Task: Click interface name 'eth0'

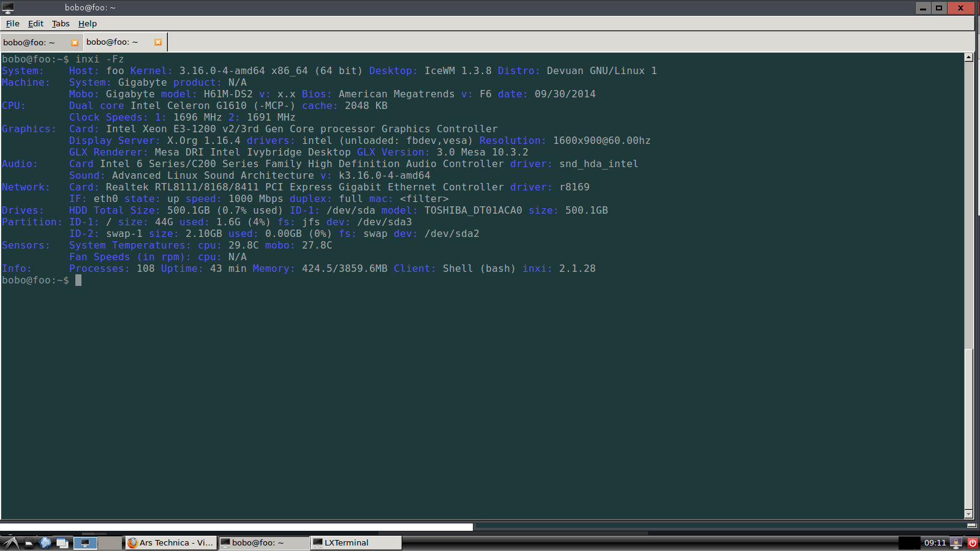Action: pyautogui.click(x=106, y=199)
